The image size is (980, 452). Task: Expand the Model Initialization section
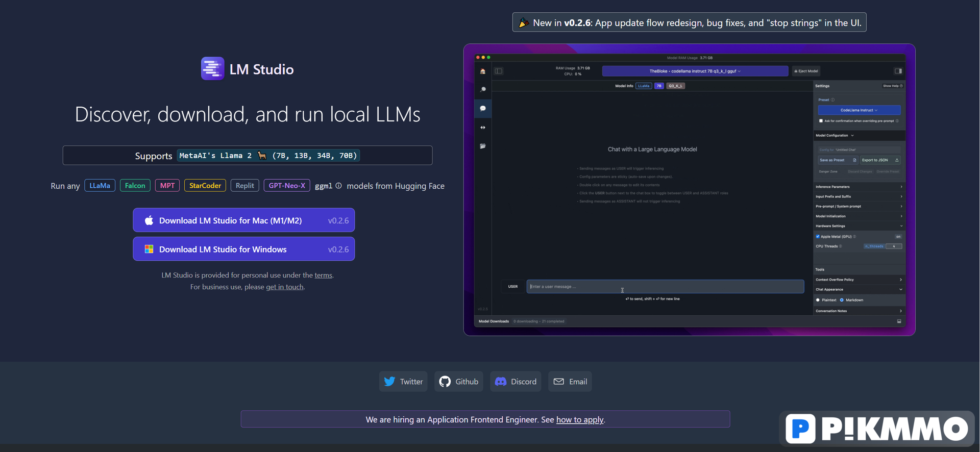click(x=859, y=216)
